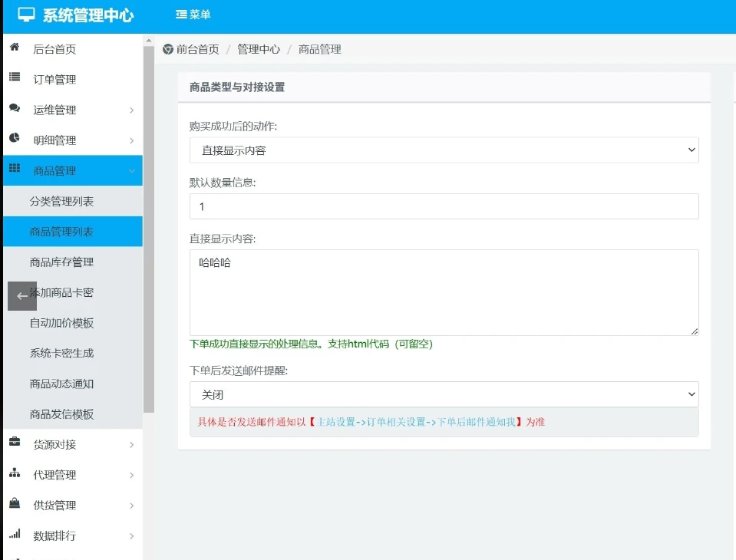Click the list icon beside 订单管理
Screen dimensions: 736x560
coord(15,77)
